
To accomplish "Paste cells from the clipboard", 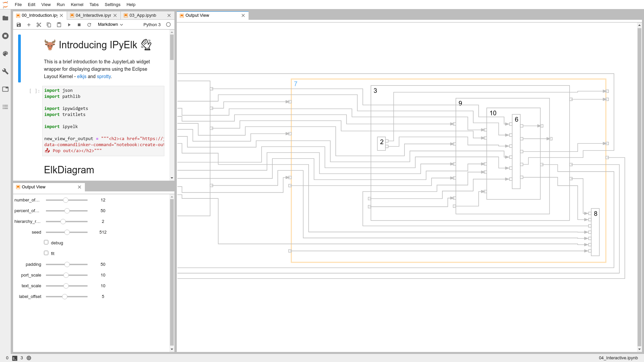I will [59, 25].
